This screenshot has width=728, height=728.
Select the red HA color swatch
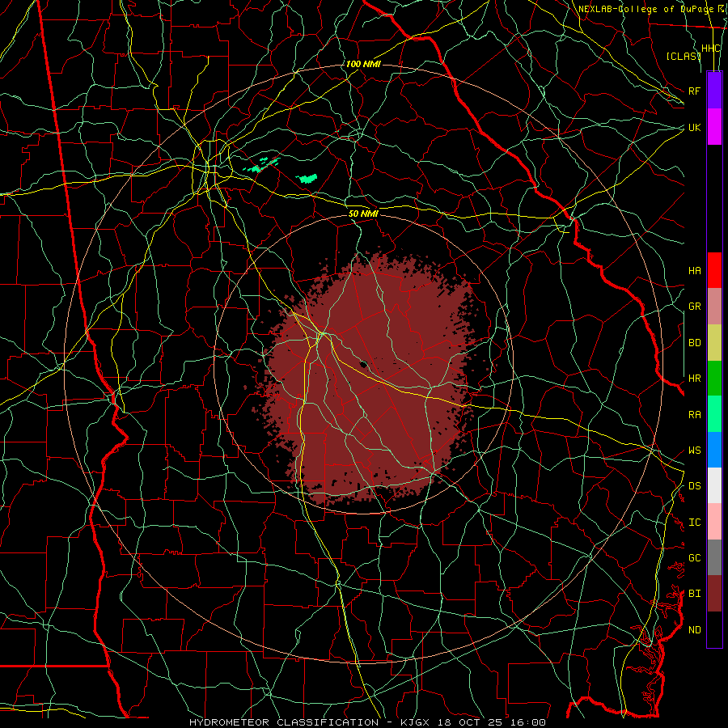[x=714, y=270]
